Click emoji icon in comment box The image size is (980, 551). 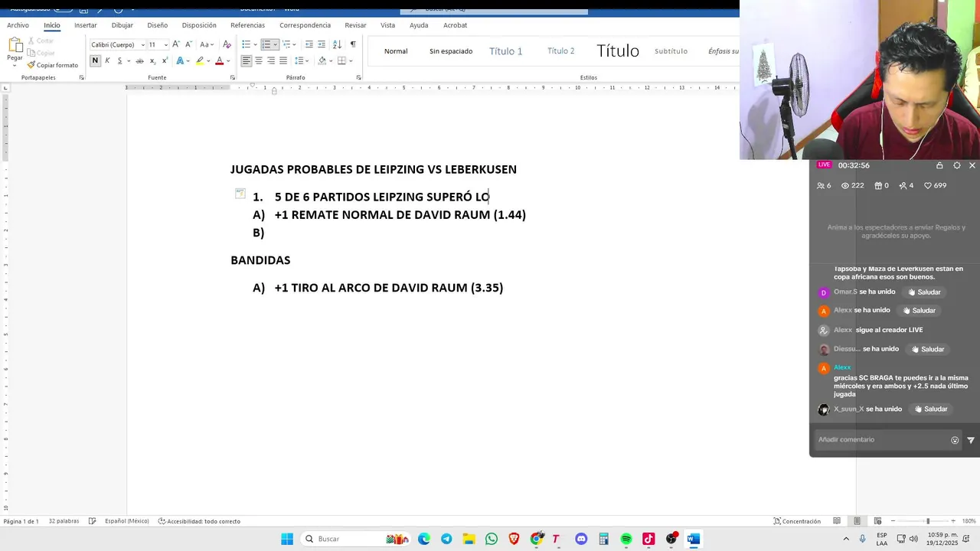(955, 440)
